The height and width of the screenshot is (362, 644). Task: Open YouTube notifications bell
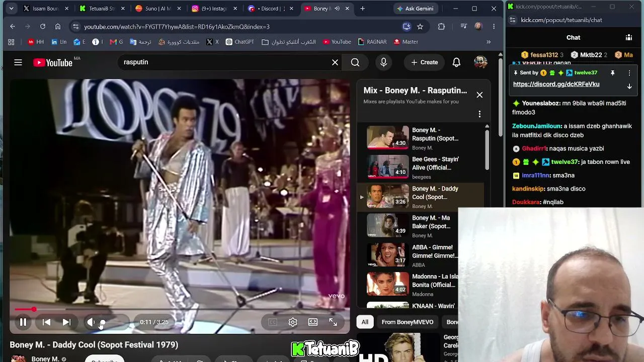click(x=456, y=62)
